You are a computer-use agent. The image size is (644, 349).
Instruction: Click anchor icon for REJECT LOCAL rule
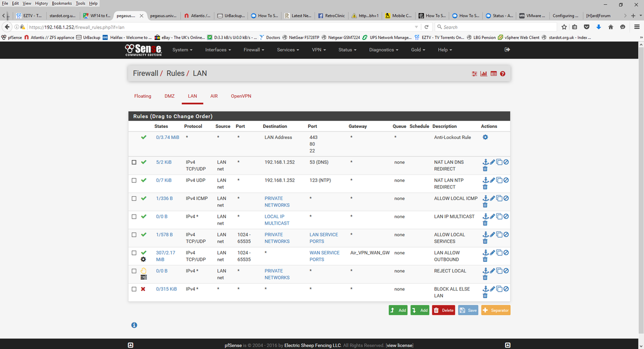coord(486,271)
